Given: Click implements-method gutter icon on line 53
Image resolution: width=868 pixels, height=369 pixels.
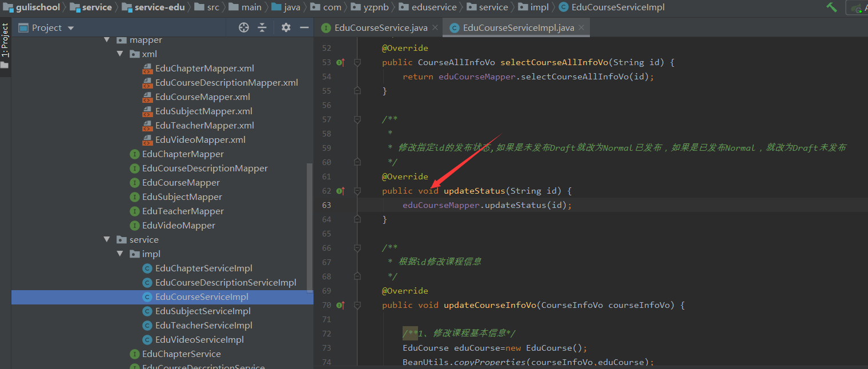Looking at the screenshot, I should (340, 62).
